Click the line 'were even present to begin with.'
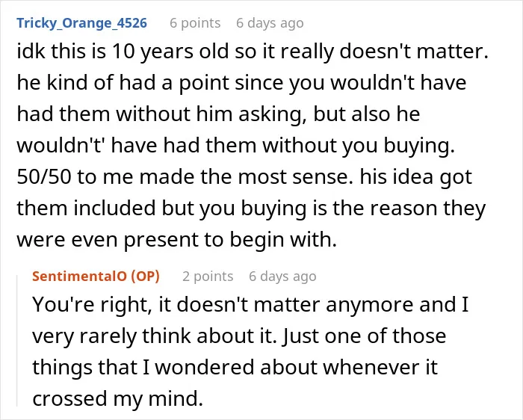 point(177,240)
